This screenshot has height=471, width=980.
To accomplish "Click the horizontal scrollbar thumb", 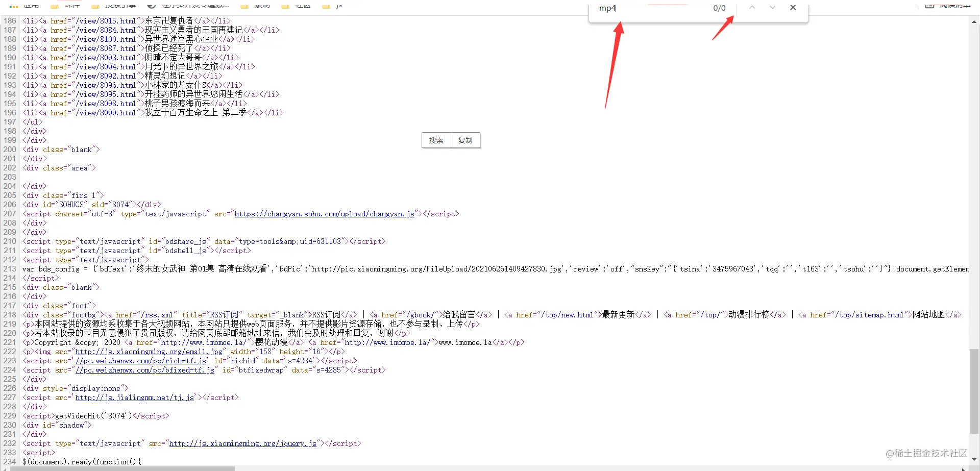I will [x=122, y=468].
